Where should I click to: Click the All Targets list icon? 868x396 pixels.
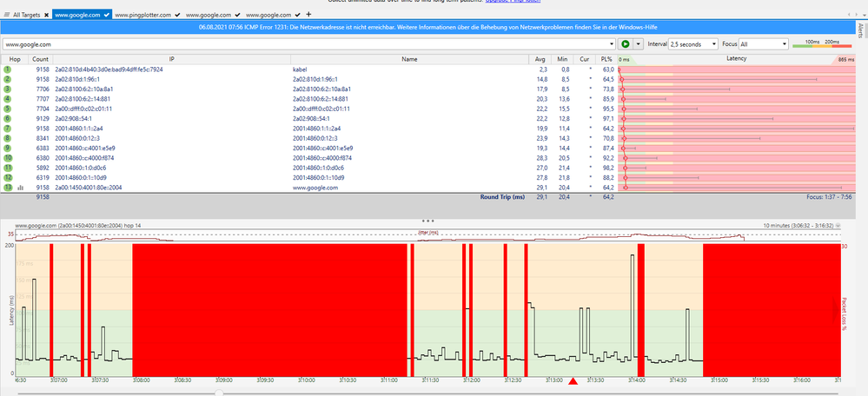click(5, 15)
